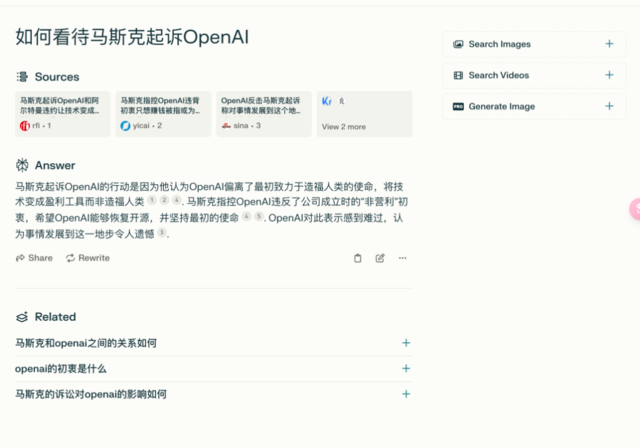Share the answer
640x448 pixels.
coord(34,258)
